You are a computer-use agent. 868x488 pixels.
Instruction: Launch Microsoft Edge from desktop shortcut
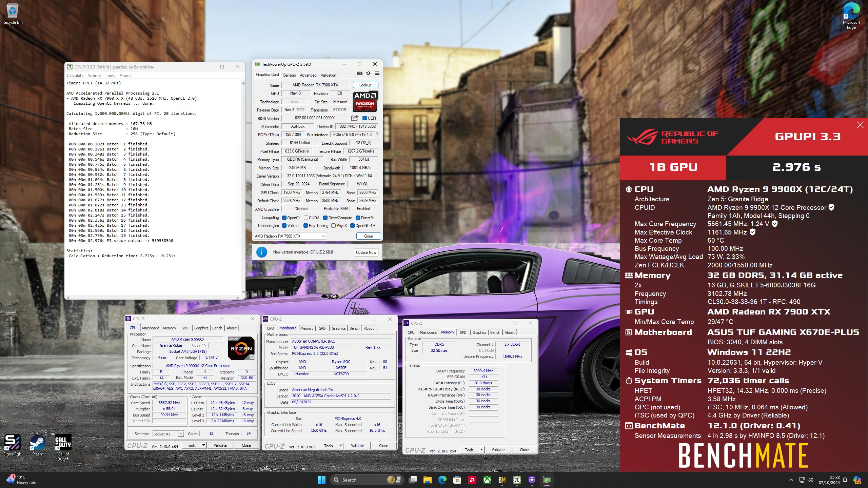click(851, 15)
